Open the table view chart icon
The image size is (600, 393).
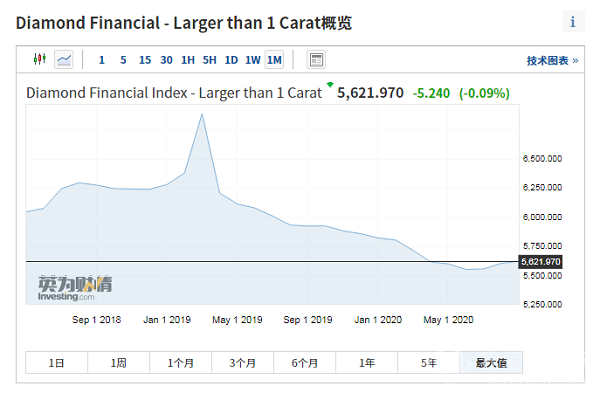(316, 60)
